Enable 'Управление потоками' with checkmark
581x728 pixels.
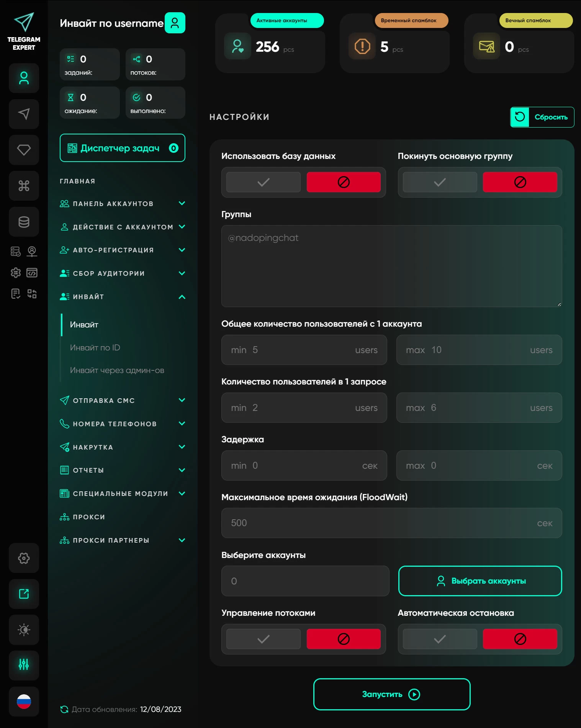pos(263,639)
